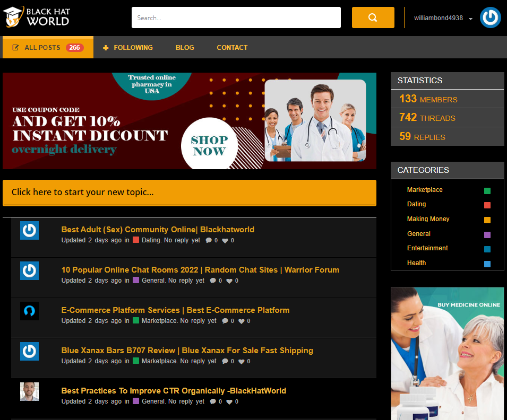Click Dating category label in first thread
Image resolution: width=507 pixels, height=420 pixels.
click(x=151, y=240)
